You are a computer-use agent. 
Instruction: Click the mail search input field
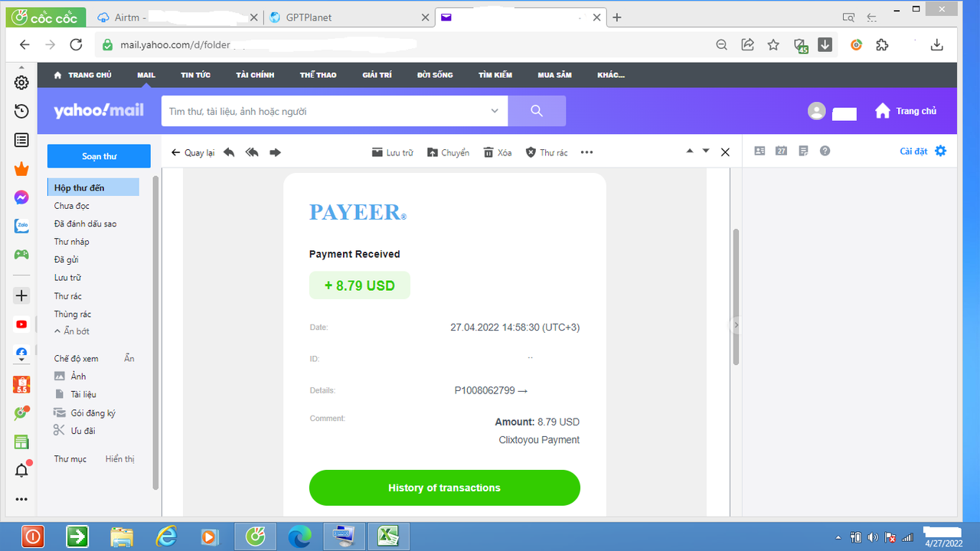coord(326,111)
